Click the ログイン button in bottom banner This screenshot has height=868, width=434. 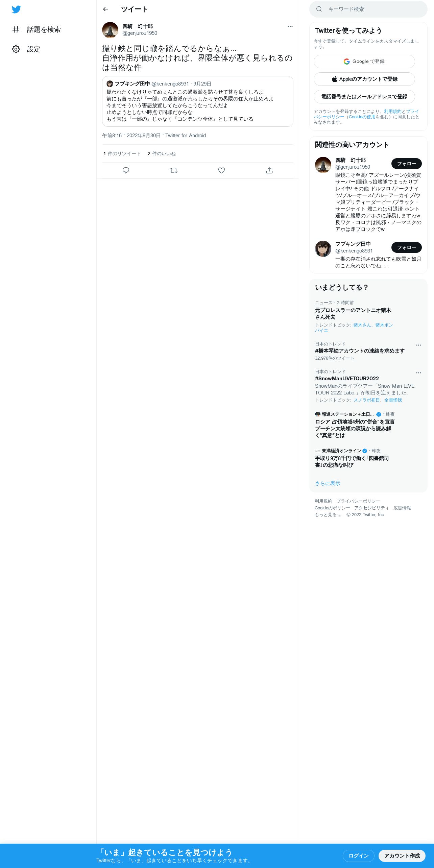(x=358, y=856)
